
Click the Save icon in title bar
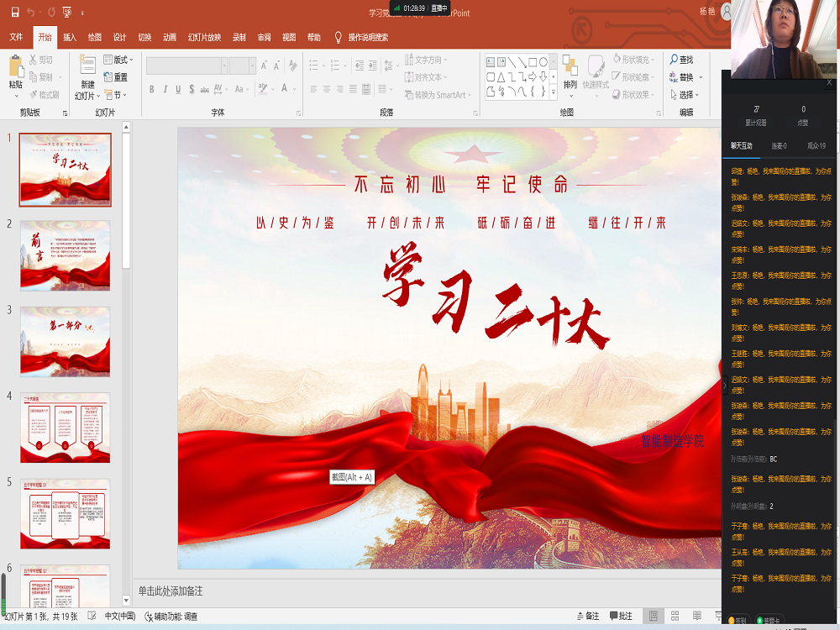point(15,13)
